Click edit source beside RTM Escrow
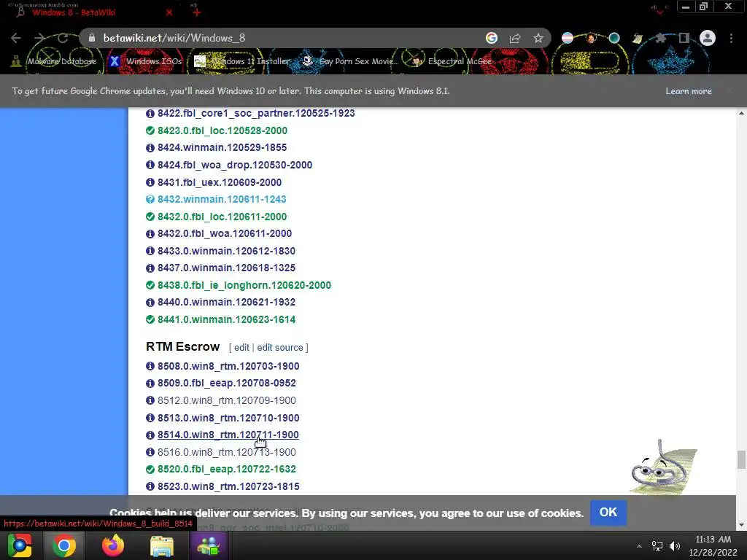Viewport: 747px width, 560px height. click(x=280, y=348)
